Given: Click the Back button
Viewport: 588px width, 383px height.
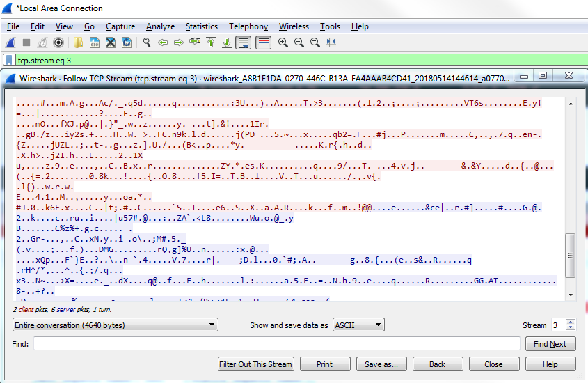Looking at the screenshot, I should [x=437, y=364].
